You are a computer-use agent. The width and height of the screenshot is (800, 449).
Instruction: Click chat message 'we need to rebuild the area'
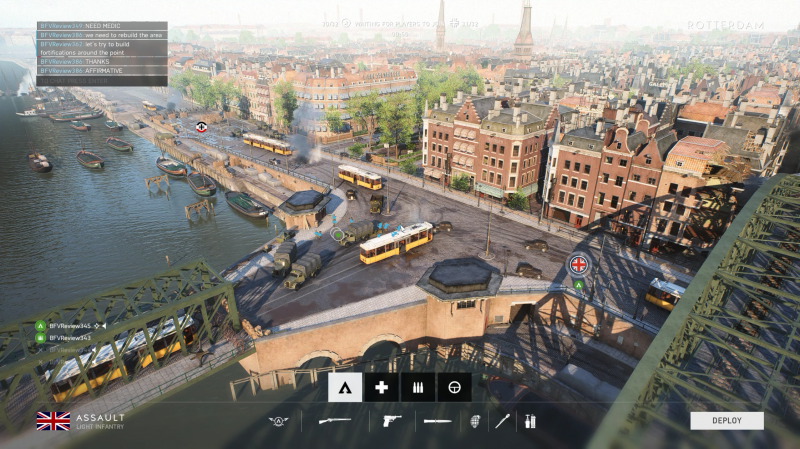point(123,35)
